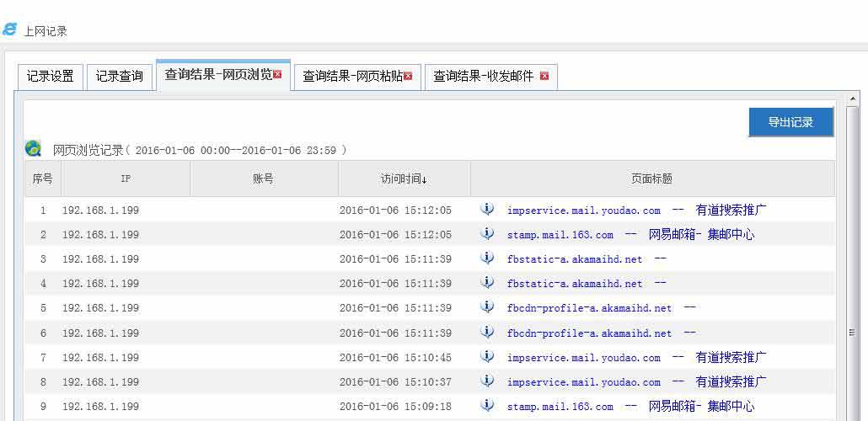
Task: Close the 查询结果-网页浏览 tab
Action: pyautogui.click(x=278, y=75)
